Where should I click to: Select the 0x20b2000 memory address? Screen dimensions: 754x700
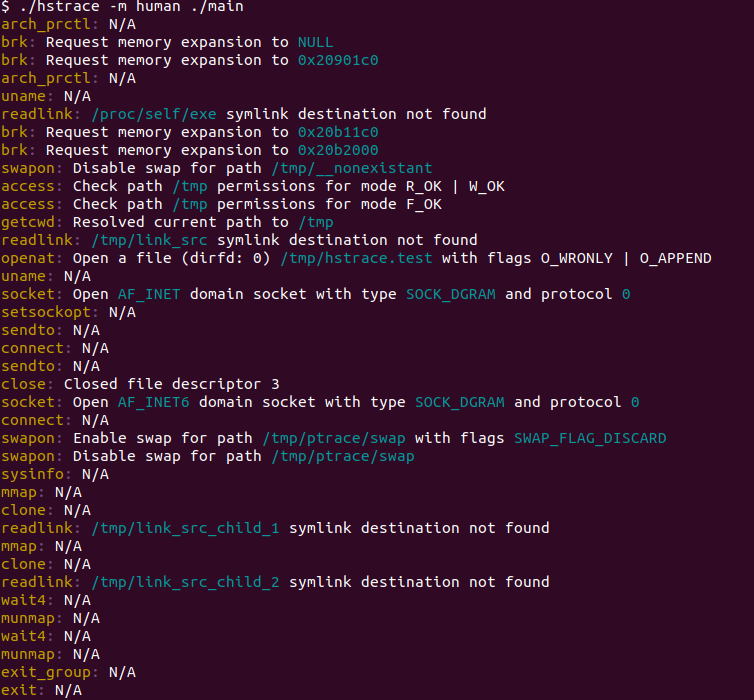tap(337, 150)
